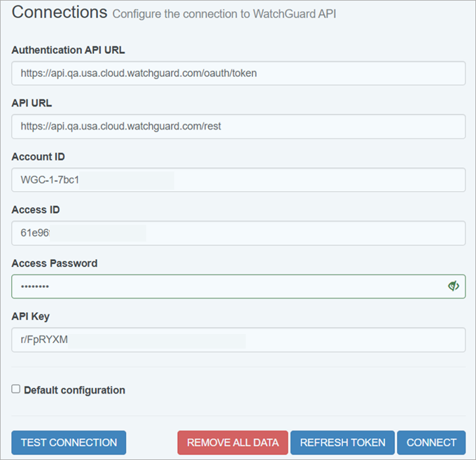This screenshot has width=476, height=460.
Task: Click the CONNECT button
Action: [x=431, y=442]
